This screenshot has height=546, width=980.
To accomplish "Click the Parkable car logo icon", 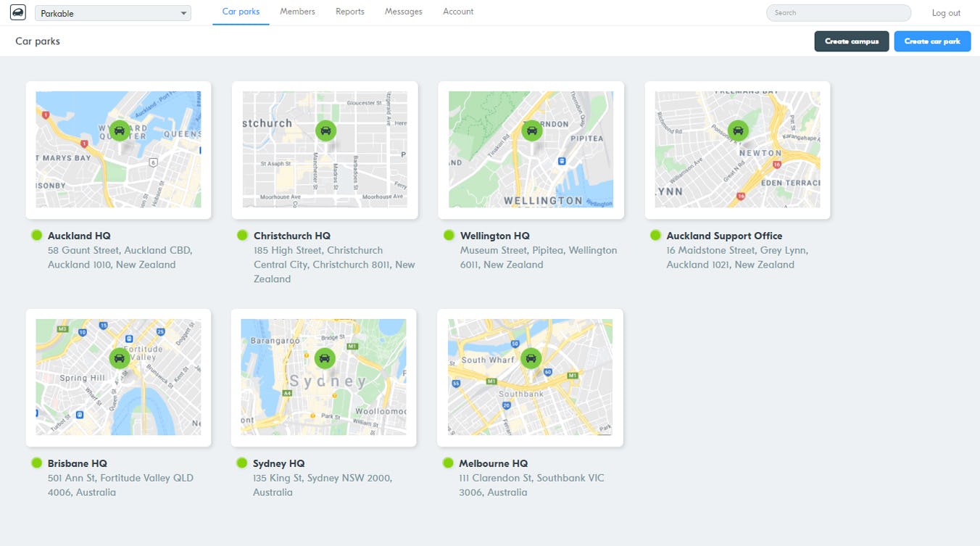I will tap(17, 12).
